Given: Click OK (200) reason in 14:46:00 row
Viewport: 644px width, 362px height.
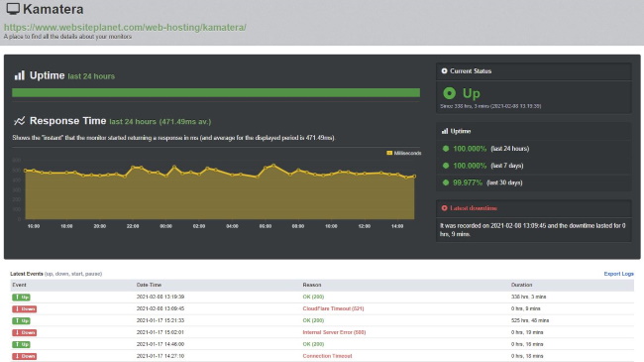Looking at the screenshot, I should tap(313, 344).
